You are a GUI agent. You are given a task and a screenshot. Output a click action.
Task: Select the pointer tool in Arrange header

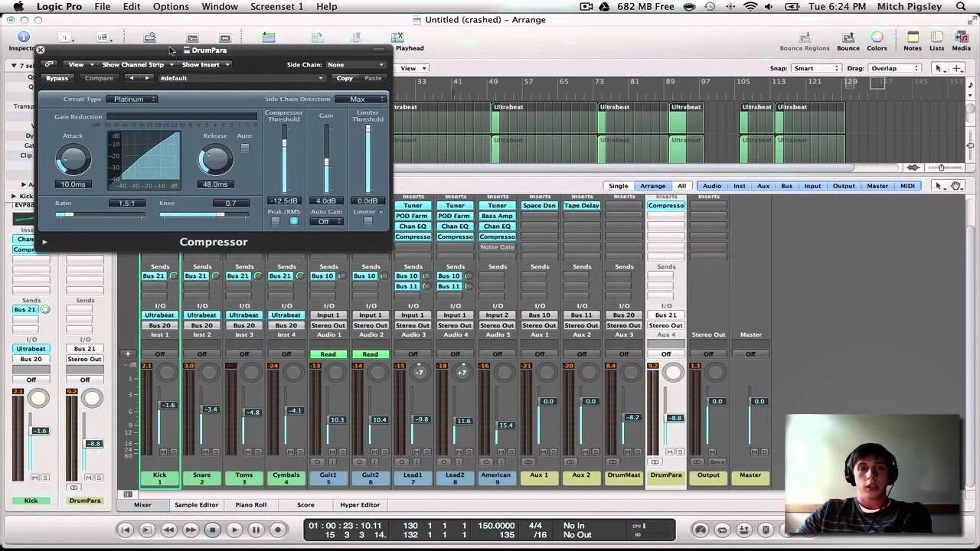pos(940,68)
